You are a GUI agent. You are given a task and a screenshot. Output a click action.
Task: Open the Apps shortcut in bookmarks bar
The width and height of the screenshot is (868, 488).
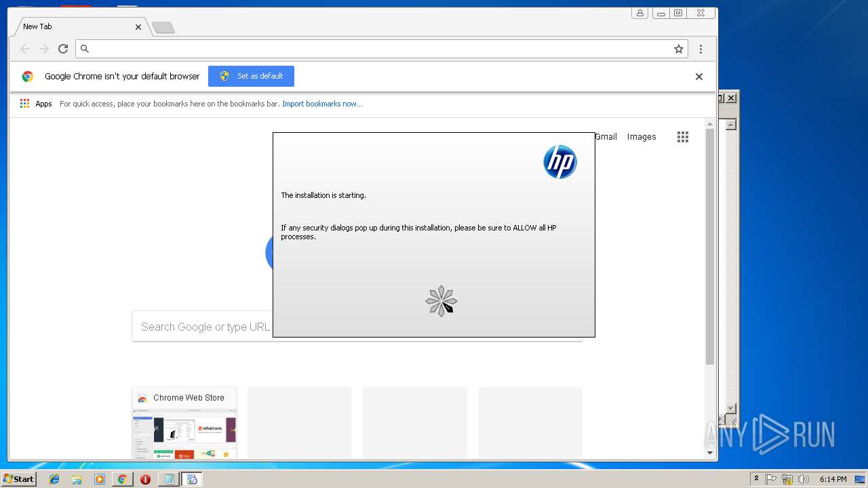tap(36, 104)
